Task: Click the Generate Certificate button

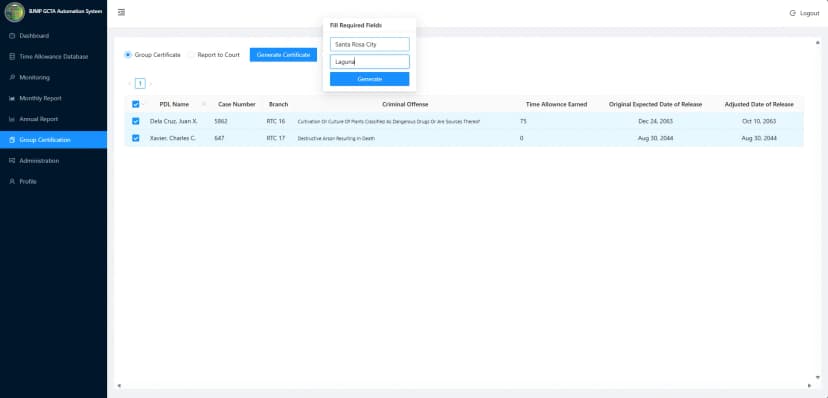Action: [283, 55]
